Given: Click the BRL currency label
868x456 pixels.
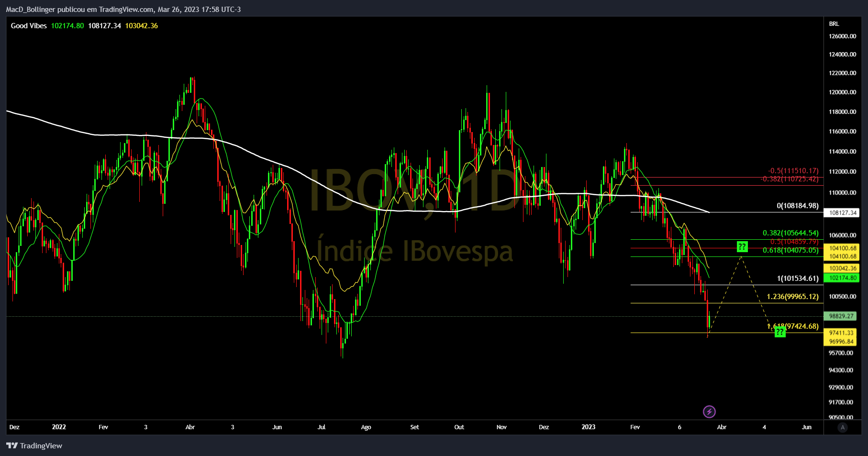Looking at the screenshot, I should point(834,24).
